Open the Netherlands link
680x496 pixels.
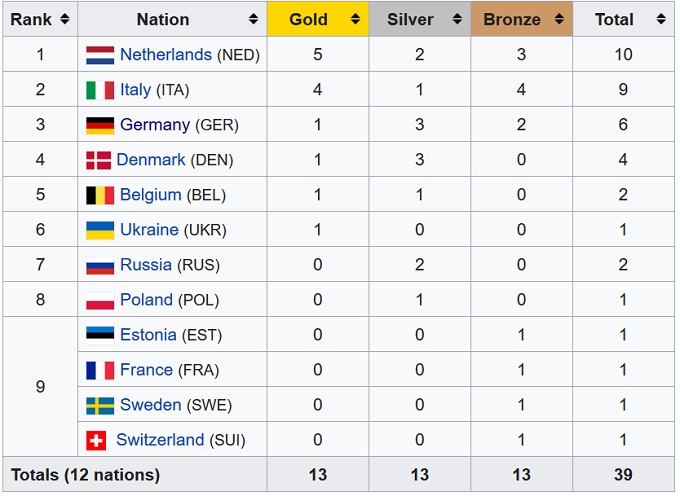[x=165, y=55]
